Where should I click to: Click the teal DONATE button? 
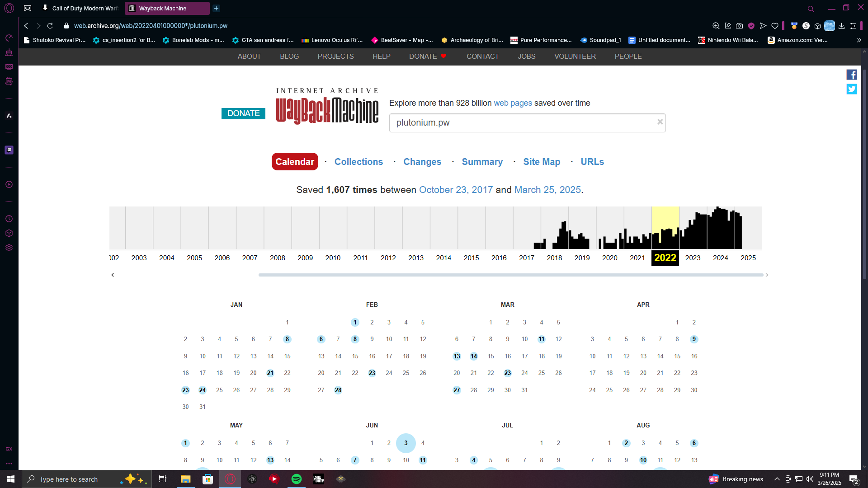[x=243, y=113]
